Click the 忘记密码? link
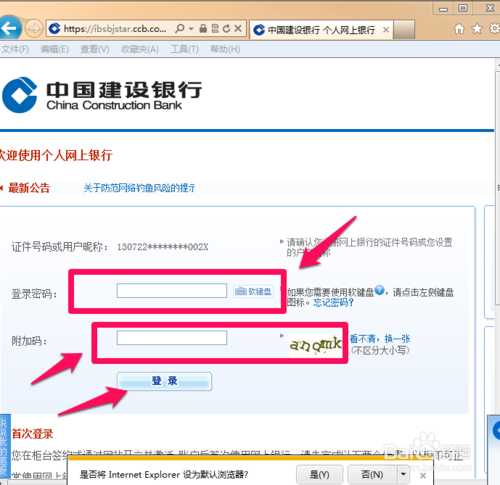The image size is (500, 485). pos(333,303)
